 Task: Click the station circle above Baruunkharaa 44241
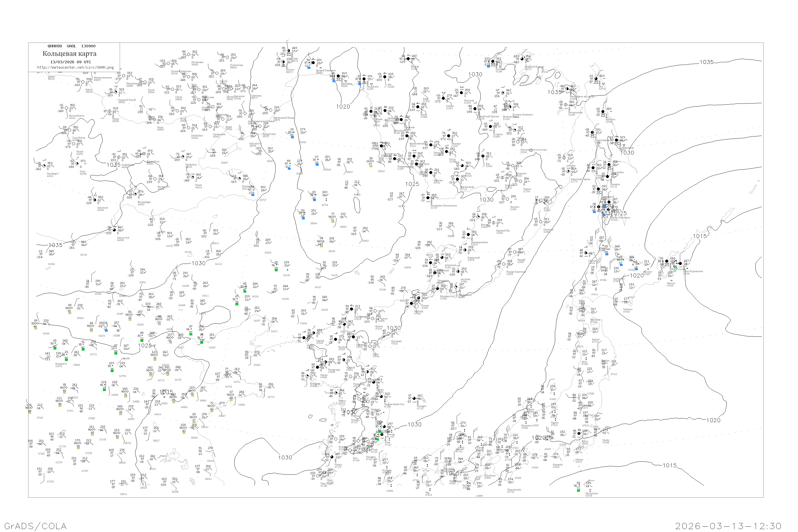click(x=66, y=108)
